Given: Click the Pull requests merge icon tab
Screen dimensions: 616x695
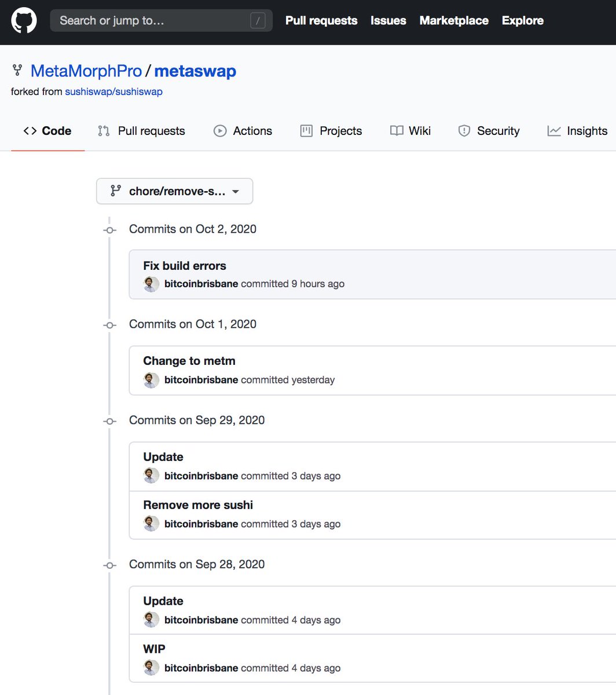Looking at the screenshot, I should click(103, 131).
